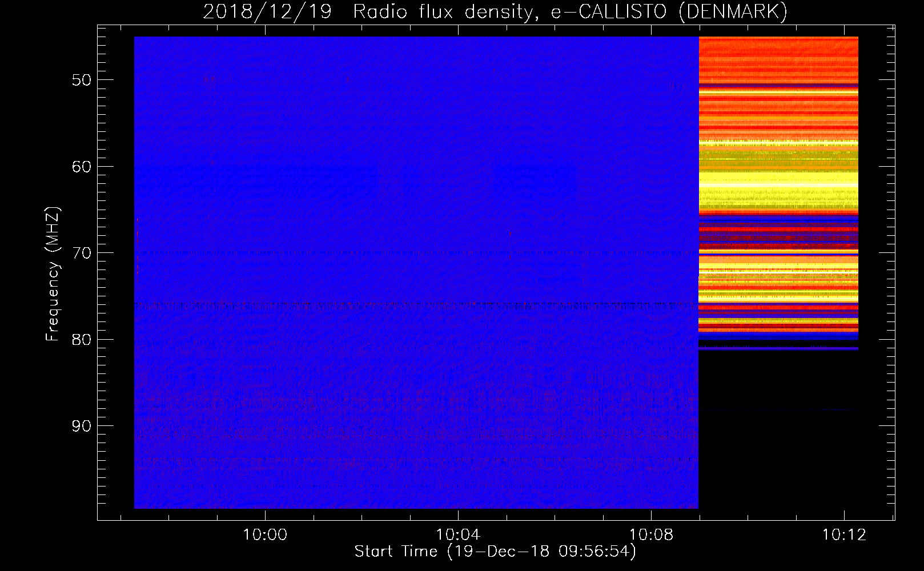This screenshot has height=571, width=924.
Task: Click the 10:08 time tick label
Action: pos(651,535)
